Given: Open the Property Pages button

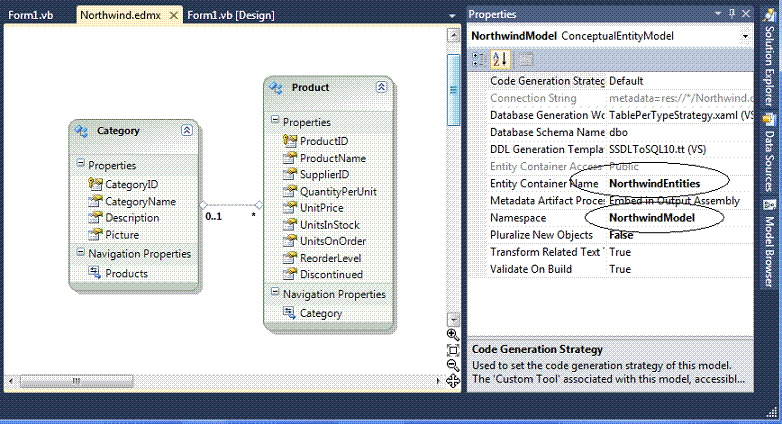Looking at the screenshot, I should 526,59.
